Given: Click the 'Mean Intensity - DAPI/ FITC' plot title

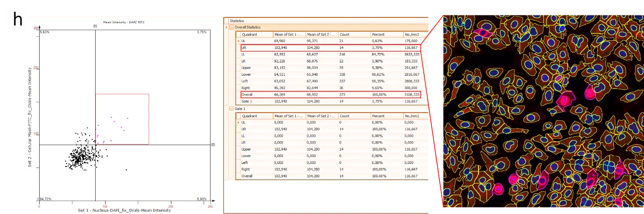Looking at the screenshot, I should click(122, 22).
